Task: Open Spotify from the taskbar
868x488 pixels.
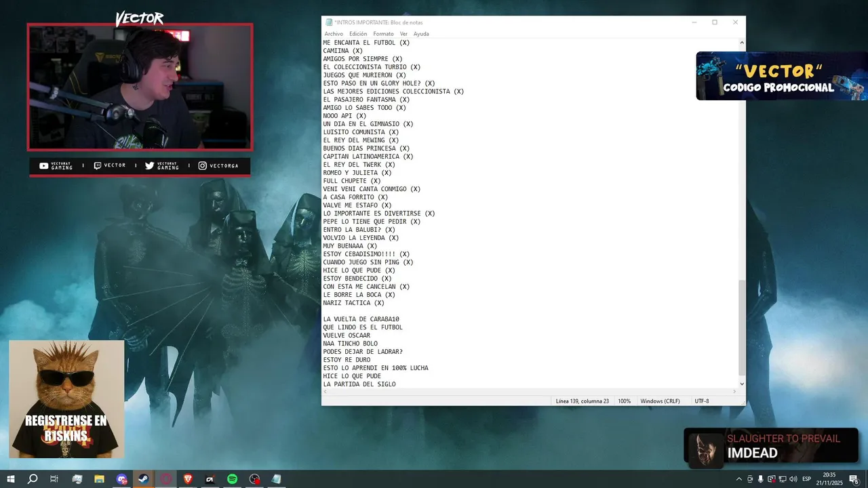Action: coord(232,479)
